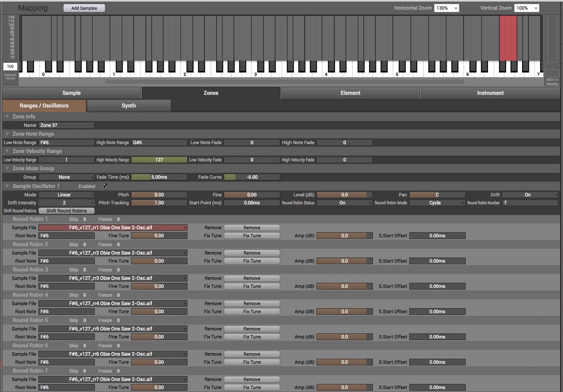
Task: Open the Vertical Zoom dropdown
Action: point(527,8)
